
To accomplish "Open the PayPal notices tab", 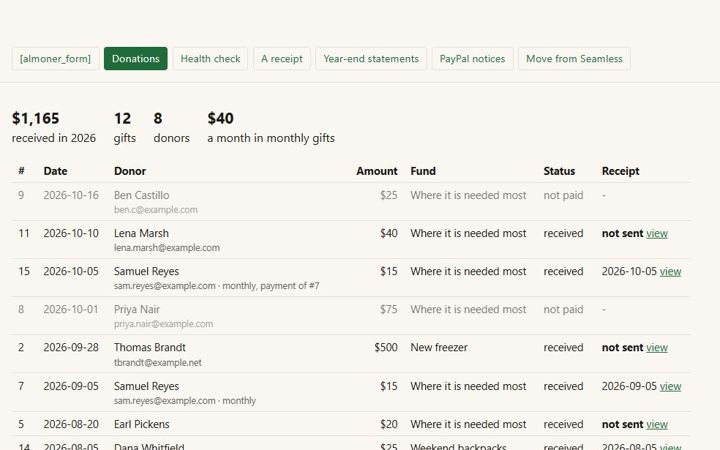I will pyautogui.click(x=472, y=59).
